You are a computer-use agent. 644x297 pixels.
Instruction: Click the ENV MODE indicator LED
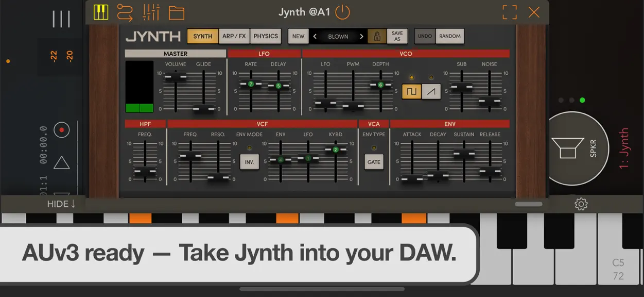250,148
